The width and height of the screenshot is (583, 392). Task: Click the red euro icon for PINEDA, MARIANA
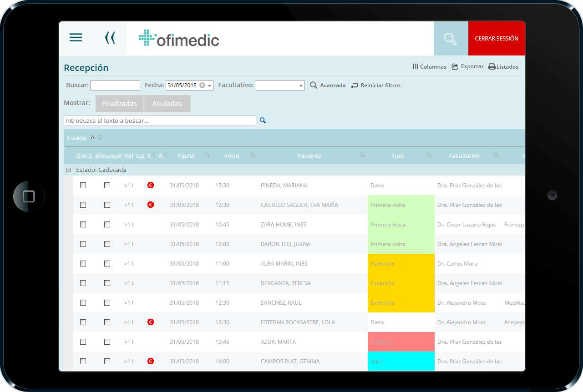click(151, 185)
